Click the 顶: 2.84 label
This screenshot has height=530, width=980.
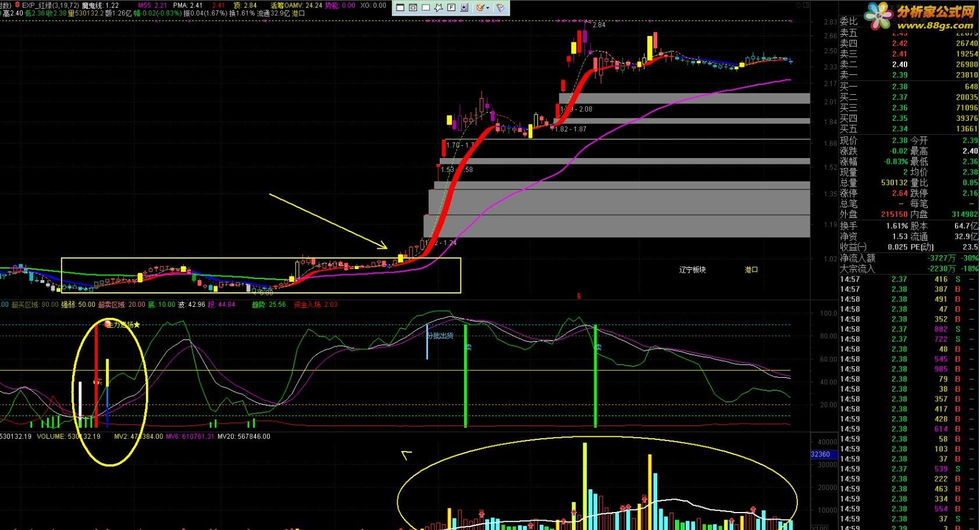[245, 5]
